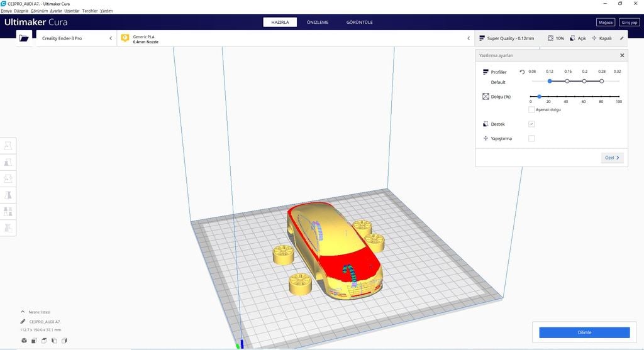Uncheck the Destek support checkbox
Viewport: 644px width, 350px height.
pyautogui.click(x=531, y=124)
